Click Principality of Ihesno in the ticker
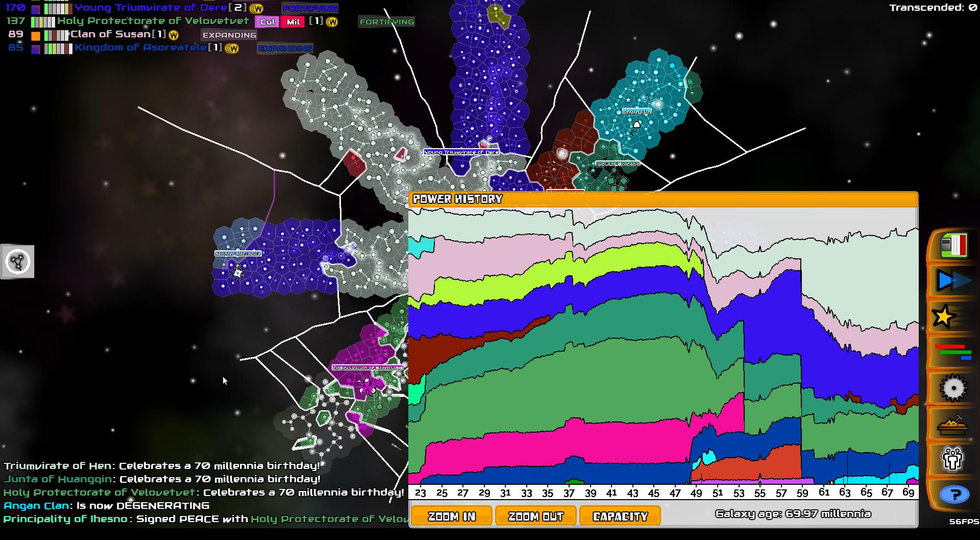 64,519
